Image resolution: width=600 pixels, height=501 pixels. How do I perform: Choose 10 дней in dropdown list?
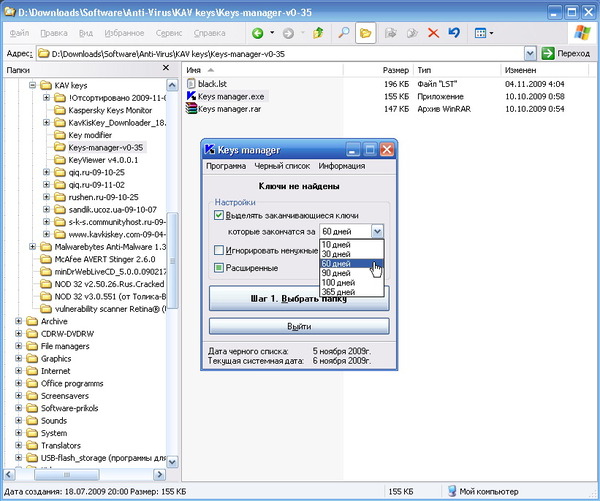(352, 245)
